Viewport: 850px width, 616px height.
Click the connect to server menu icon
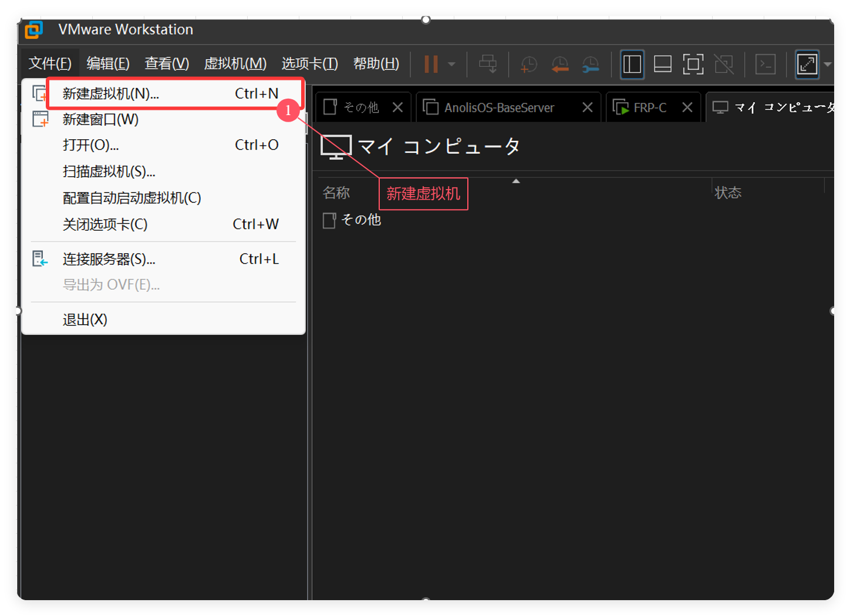pos(40,258)
